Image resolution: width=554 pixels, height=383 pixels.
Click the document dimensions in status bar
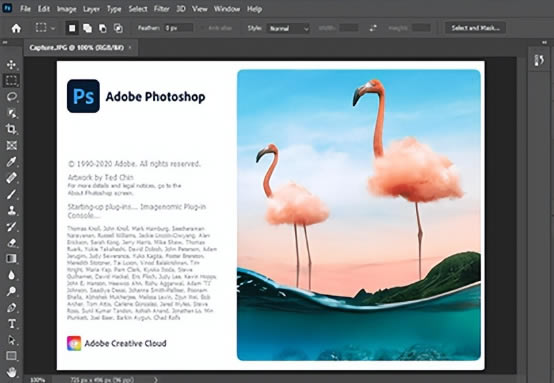(102, 380)
